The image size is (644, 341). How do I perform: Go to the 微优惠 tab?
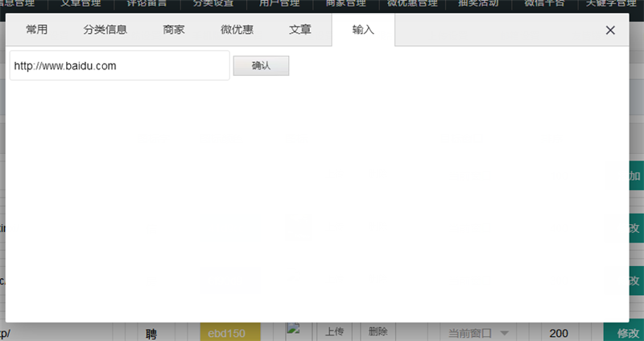click(237, 31)
